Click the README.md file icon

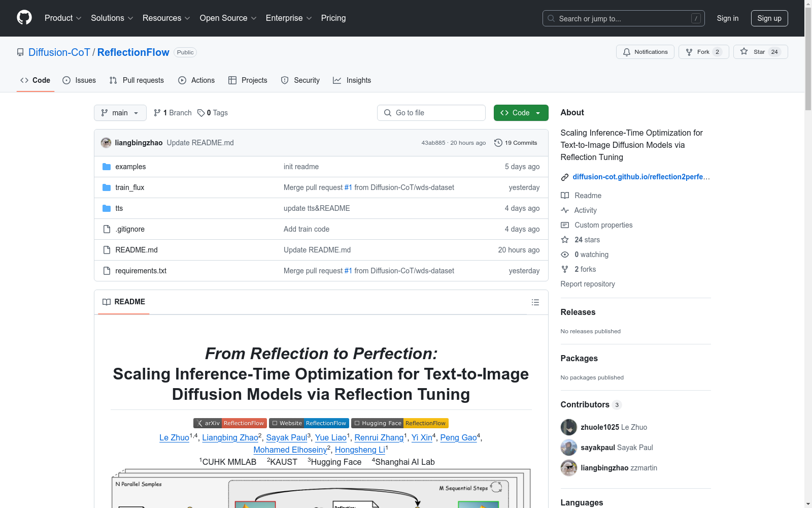coord(107,250)
